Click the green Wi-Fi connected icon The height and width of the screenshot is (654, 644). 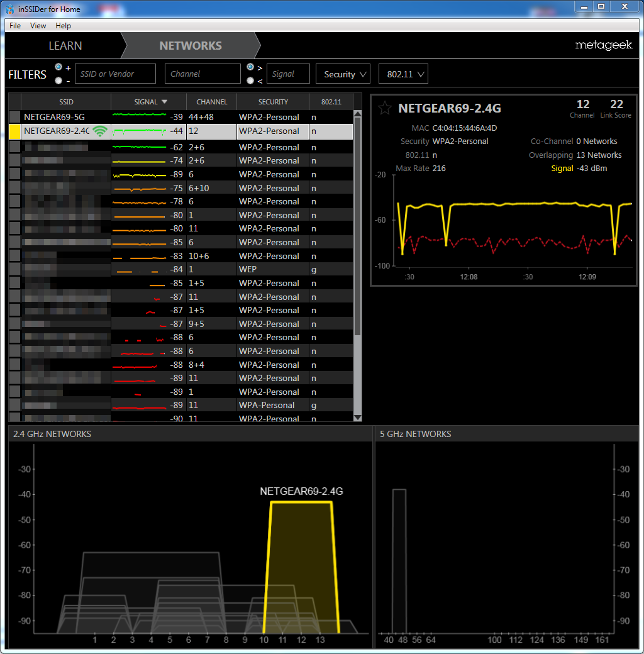(x=100, y=131)
